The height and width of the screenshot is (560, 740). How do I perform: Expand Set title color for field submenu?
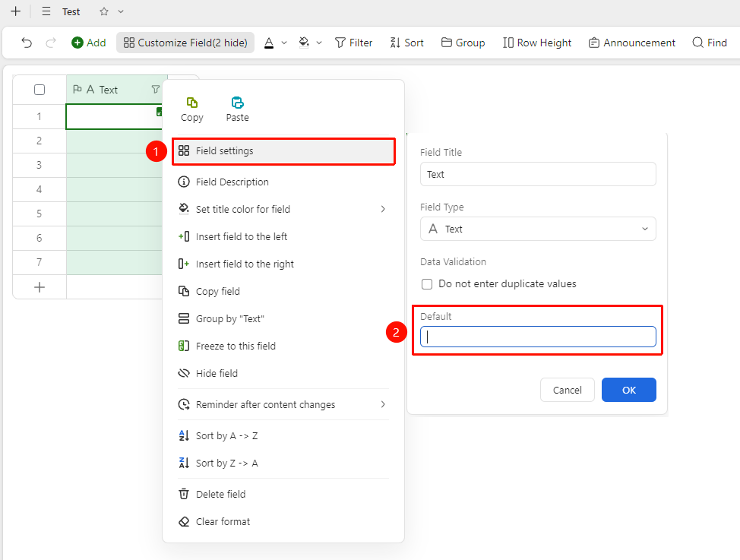(383, 209)
